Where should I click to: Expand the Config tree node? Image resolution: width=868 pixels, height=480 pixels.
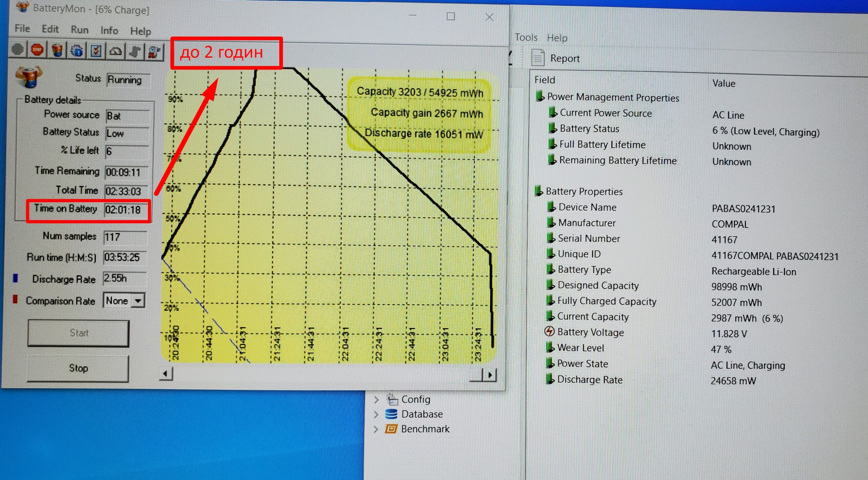click(x=376, y=400)
